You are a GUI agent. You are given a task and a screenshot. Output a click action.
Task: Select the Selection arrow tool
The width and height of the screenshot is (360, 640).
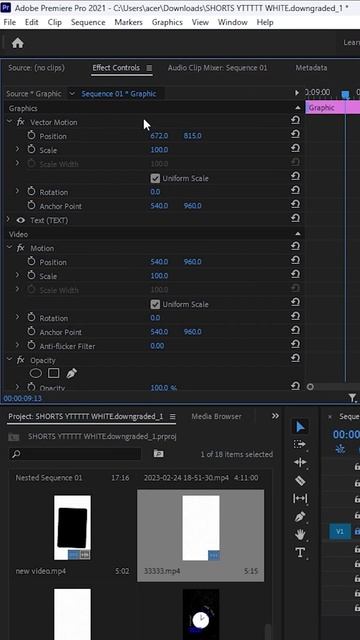(x=300, y=427)
